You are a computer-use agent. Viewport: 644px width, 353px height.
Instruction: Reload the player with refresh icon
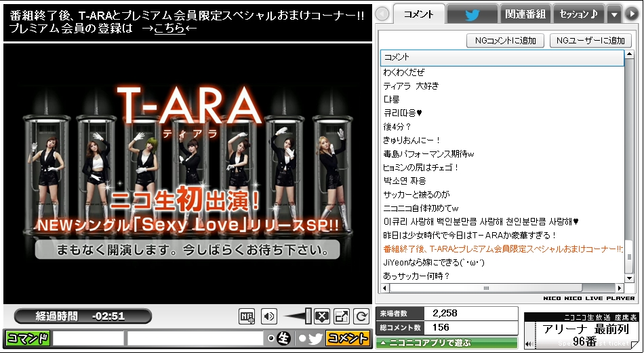click(x=361, y=316)
